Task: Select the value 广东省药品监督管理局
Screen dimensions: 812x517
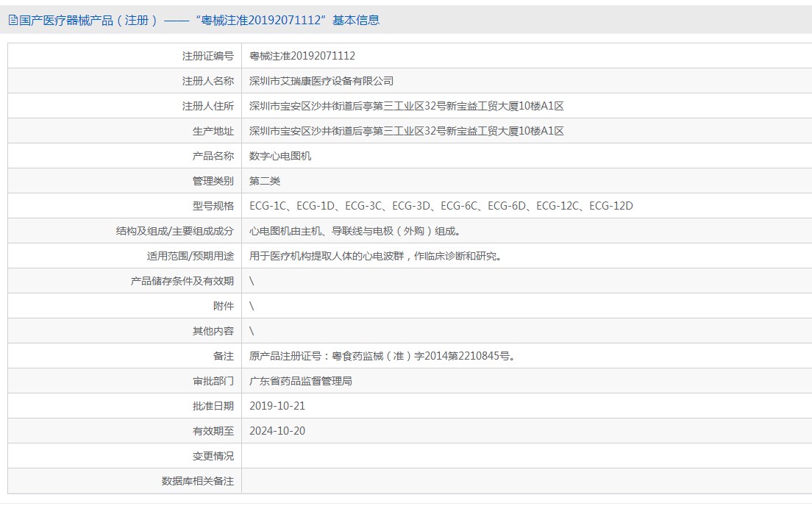Action: (x=300, y=381)
